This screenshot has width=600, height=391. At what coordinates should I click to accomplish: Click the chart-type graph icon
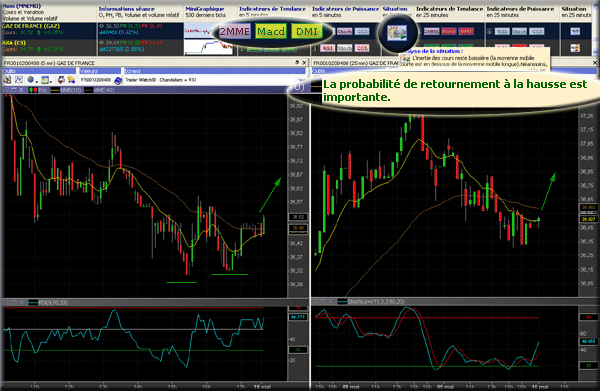click(19, 80)
